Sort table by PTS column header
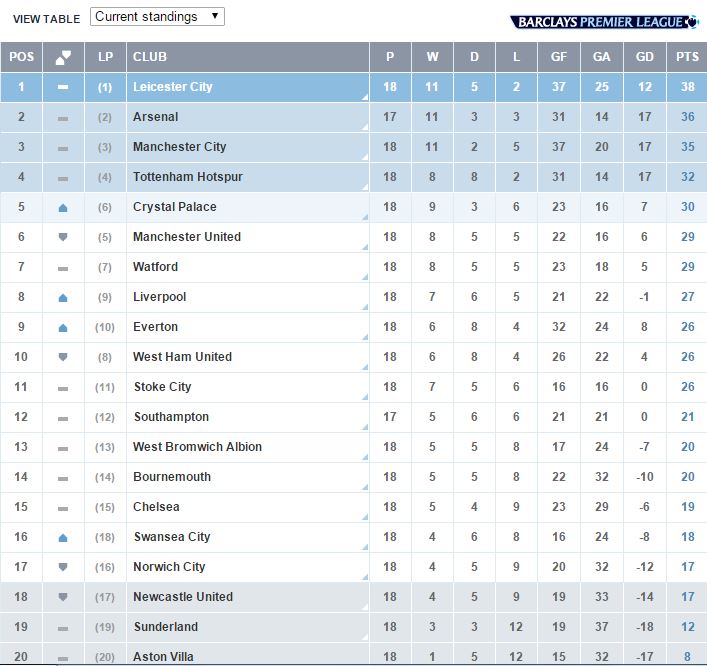The height and width of the screenshot is (666, 707). 687,57
